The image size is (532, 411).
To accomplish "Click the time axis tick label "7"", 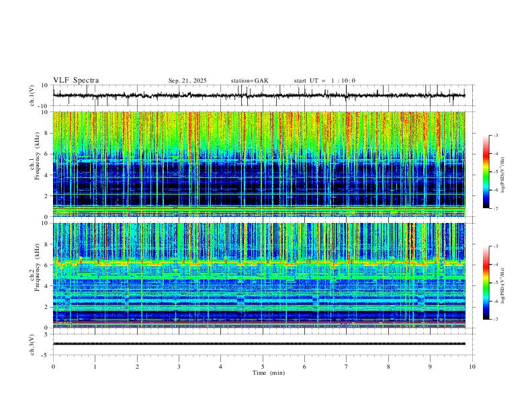I will coord(347,367).
